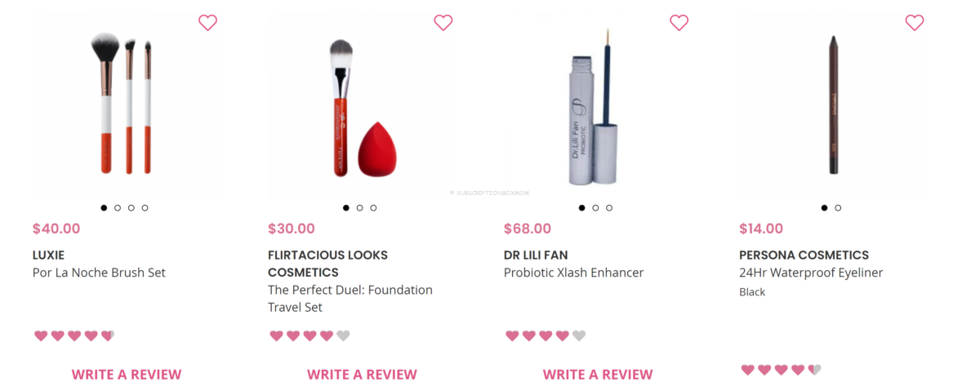Image resolution: width=980 pixels, height=386 pixels.
Task: Write a review for Probiotic Xlash Enhancer
Action: pyautogui.click(x=598, y=375)
